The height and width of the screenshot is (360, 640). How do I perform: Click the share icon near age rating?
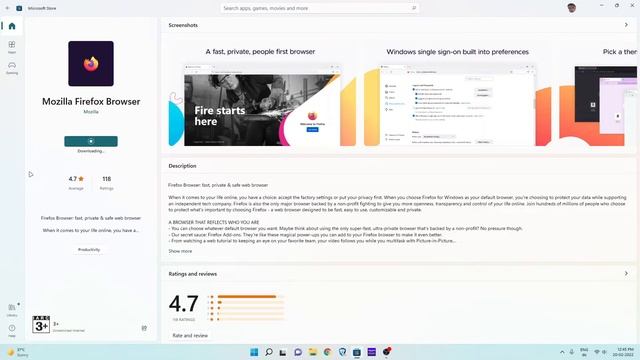pyautogui.click(x=144, y=328)
